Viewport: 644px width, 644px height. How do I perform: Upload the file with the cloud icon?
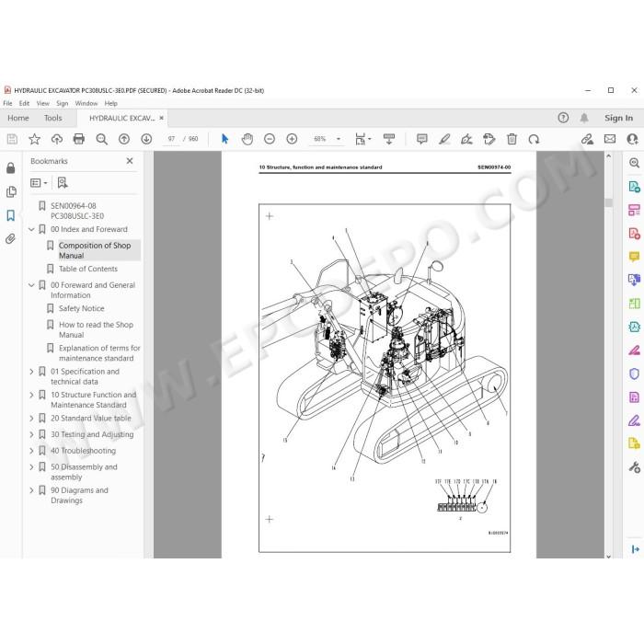57,139
